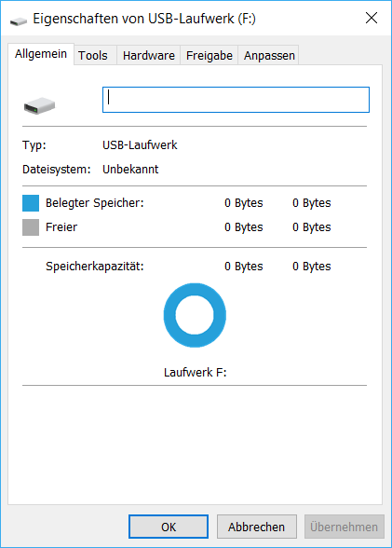Screen dimensions: 392x548
Task: Click the blue disk usage ring chart
Action: [195, 315]
